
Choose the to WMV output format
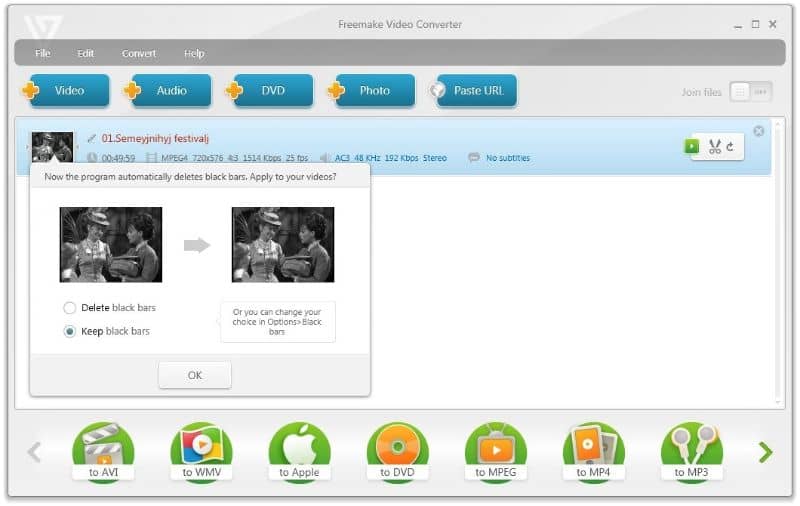point(202,452)
